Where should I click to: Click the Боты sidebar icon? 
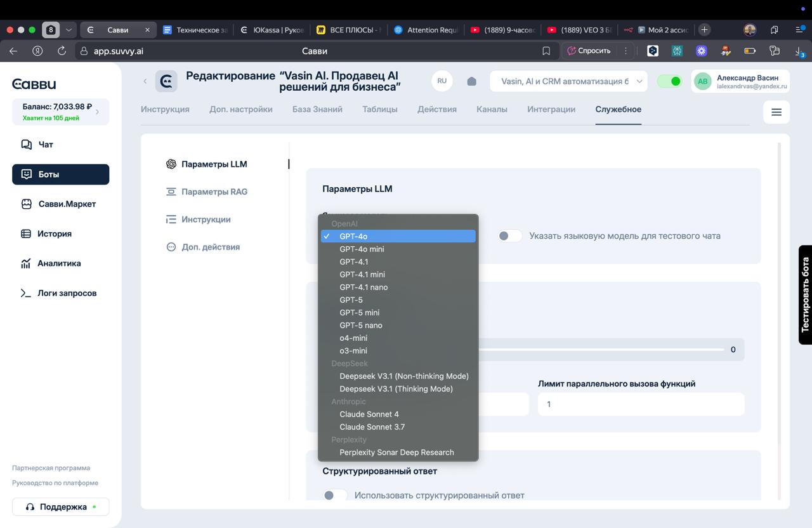(x=26, y=174)
